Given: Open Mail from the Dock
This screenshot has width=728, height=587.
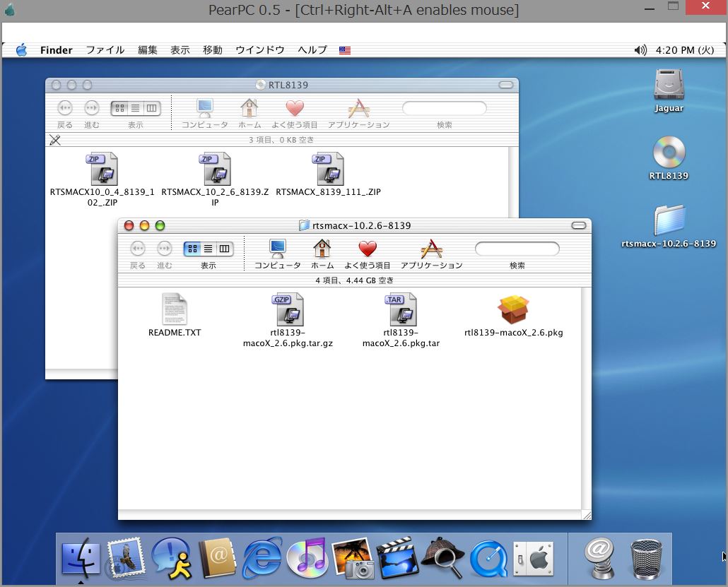Looking at the screenshot, I should click(125, 558).
